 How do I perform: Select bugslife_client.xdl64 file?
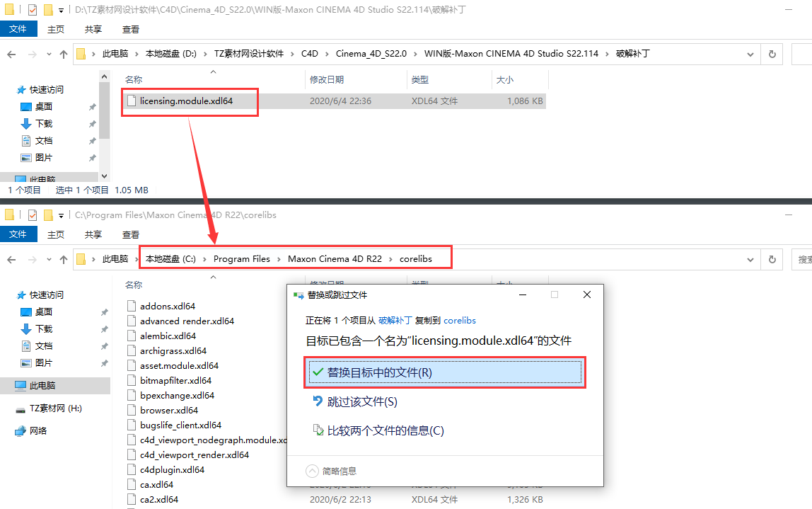[x=181, y=425]
